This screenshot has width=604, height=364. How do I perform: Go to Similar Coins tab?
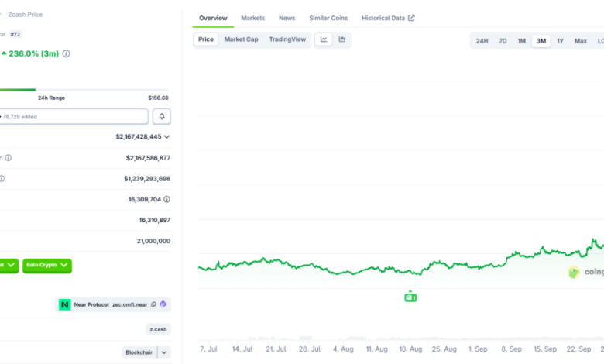click(x=328, y=18)
